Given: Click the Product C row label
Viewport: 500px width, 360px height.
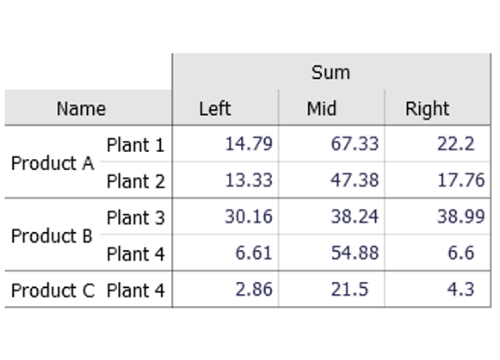Looking at the screenshot, I should pyautogui.click(x=53, y=290).
